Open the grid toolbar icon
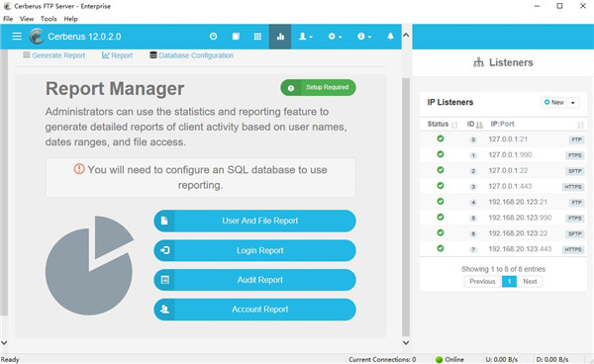The width and height of the screenshot is (594, 364). coord(257,37)
